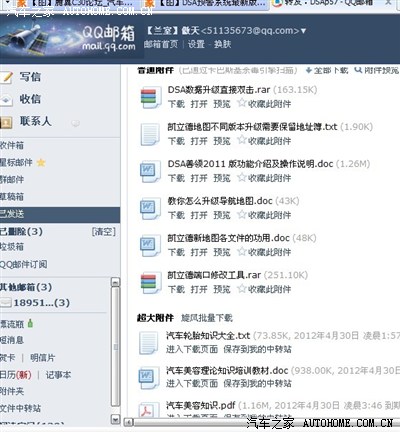Viewport: 400px width, 432px height.
Task: Open 明信片 postcard link
Action: pos(43,358)
